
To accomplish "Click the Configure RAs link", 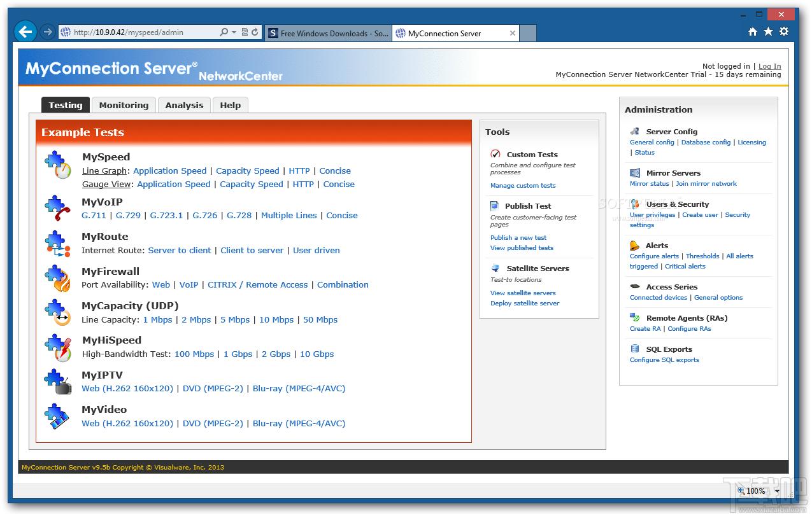I will pos(689,328).
